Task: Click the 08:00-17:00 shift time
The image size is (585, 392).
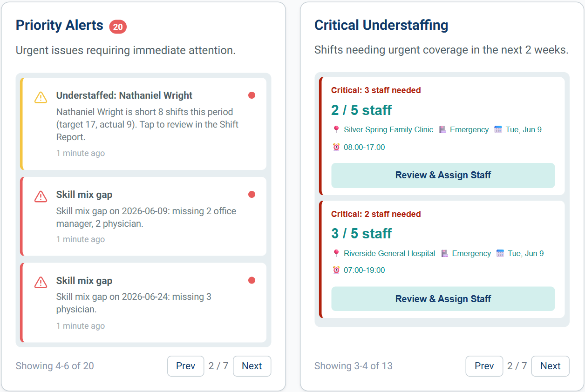Action: pos(364,148)
